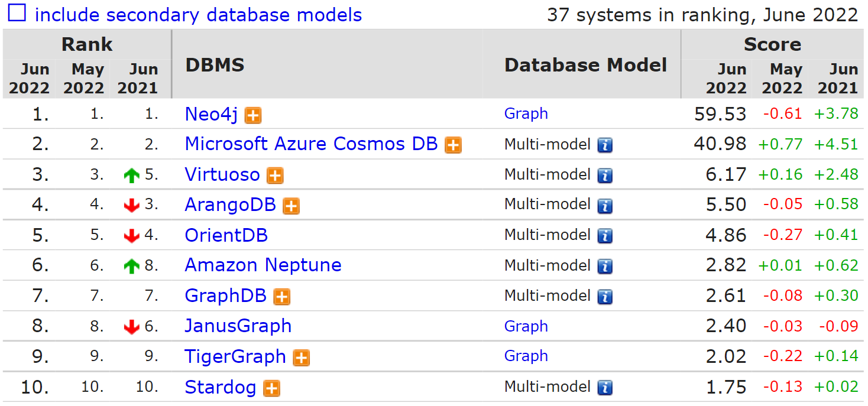
Task: Click the green up arrow next to Amazon Neptune's rank
Action: tap(131, 265)
